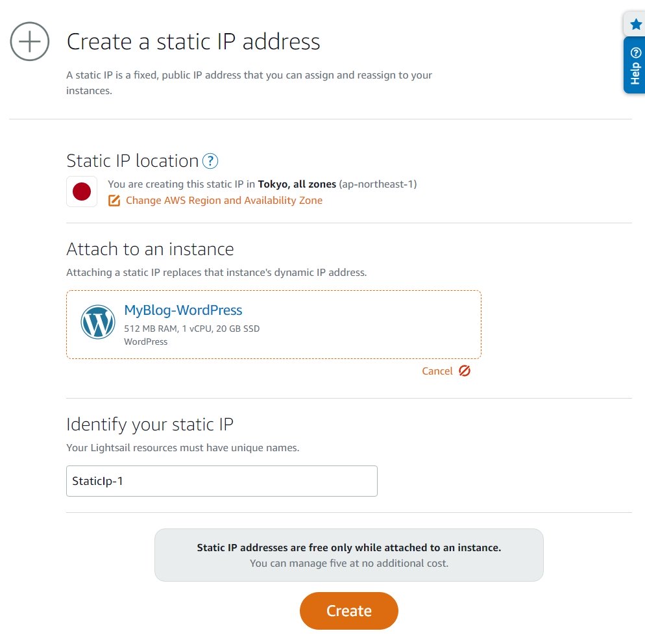Click the Tokyo, all zones bold text

(x=297, y=184)
